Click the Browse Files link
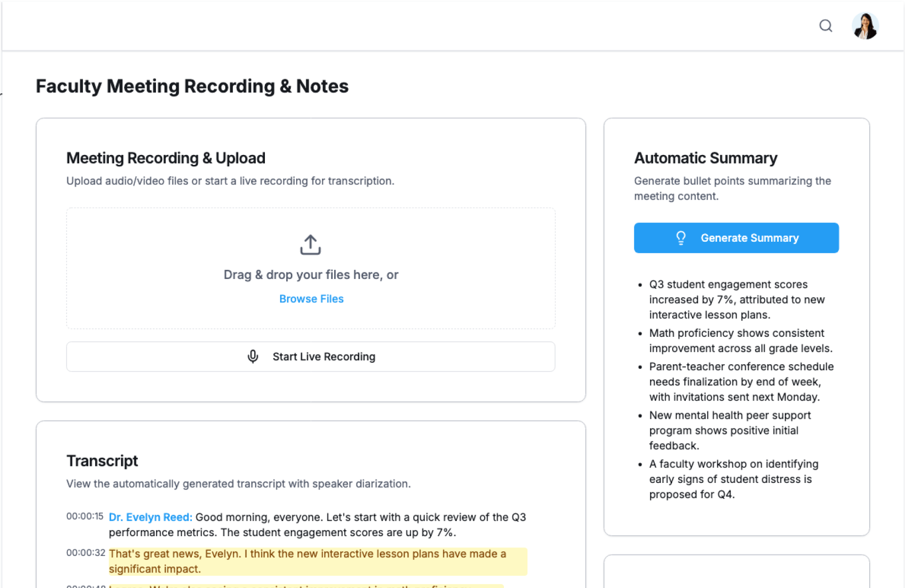Viewport: 905px width, 588px height. (x=311, y=299)
